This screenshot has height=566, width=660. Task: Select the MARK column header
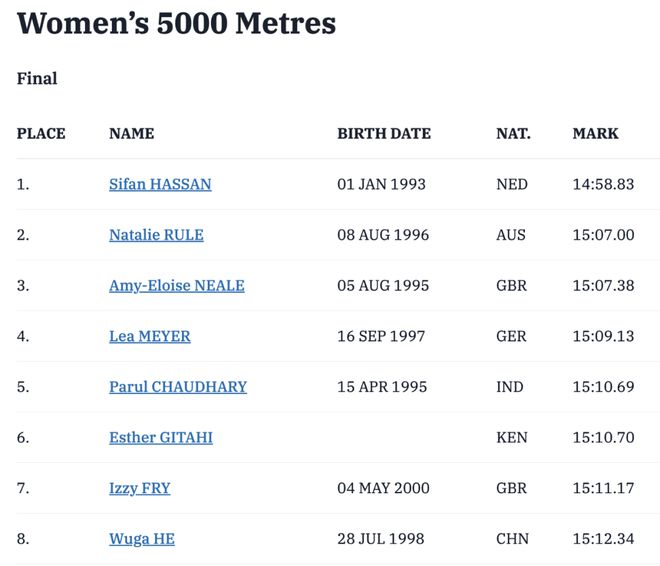(x=595, y=133)
